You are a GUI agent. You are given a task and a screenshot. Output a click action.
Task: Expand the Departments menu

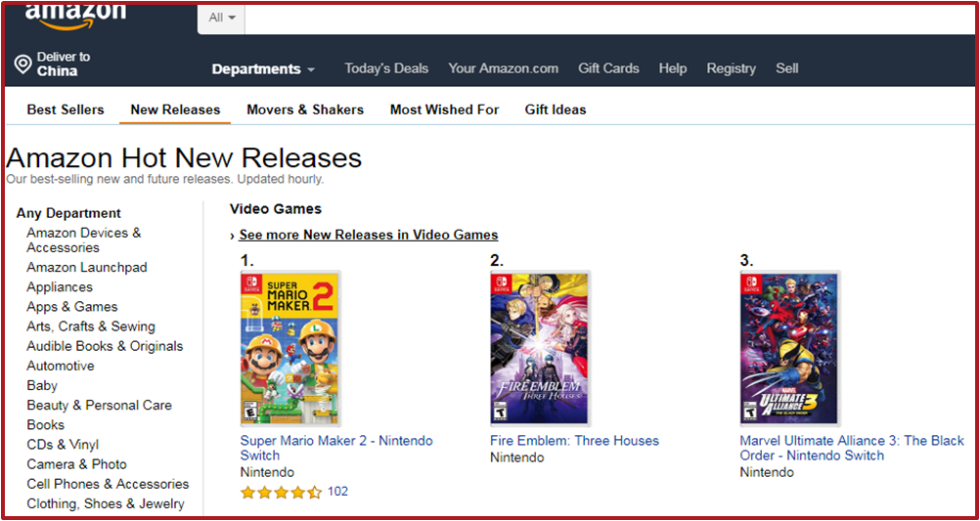(x=263, y=68)
